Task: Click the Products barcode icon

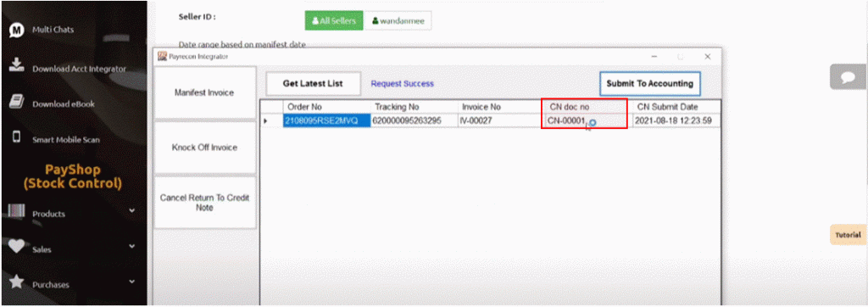Action: [x=17, y=212]
